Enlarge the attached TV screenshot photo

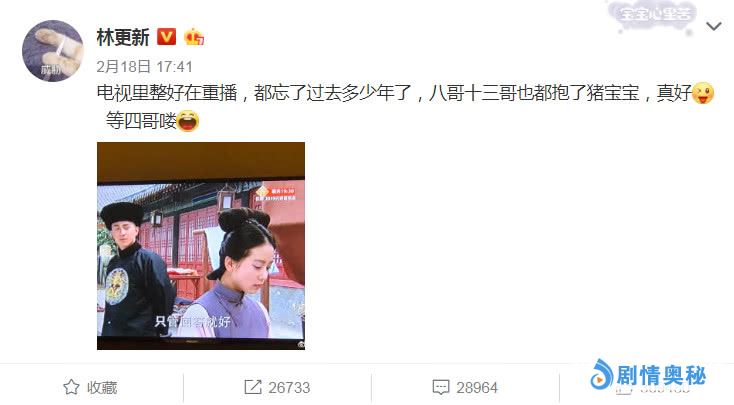pyautogui.click(x=201, y=246)
